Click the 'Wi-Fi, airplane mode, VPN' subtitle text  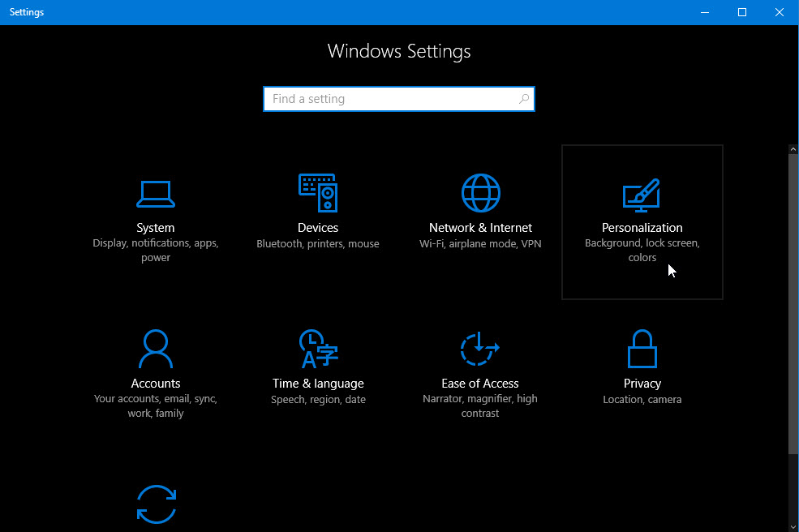(x=480, y=242)
